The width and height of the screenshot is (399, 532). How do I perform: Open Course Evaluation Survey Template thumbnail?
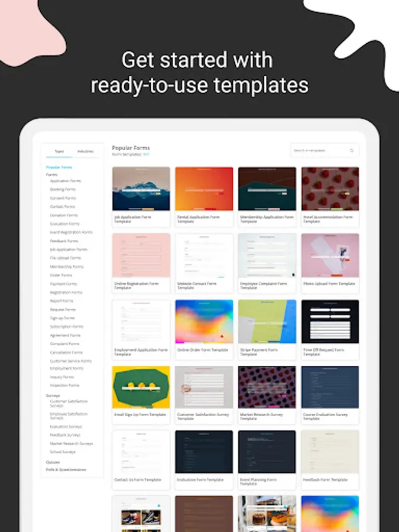click(x=330, y=387)
